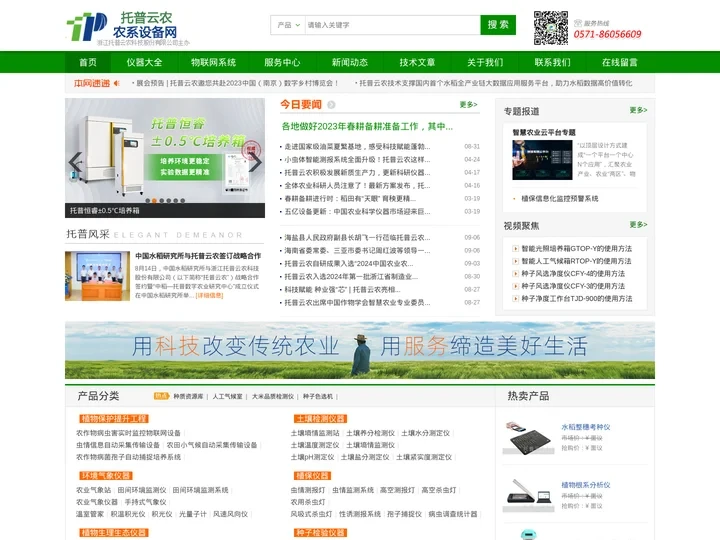Open news 小虫体智能测报系统全面升级

click(x=357, y=160)
